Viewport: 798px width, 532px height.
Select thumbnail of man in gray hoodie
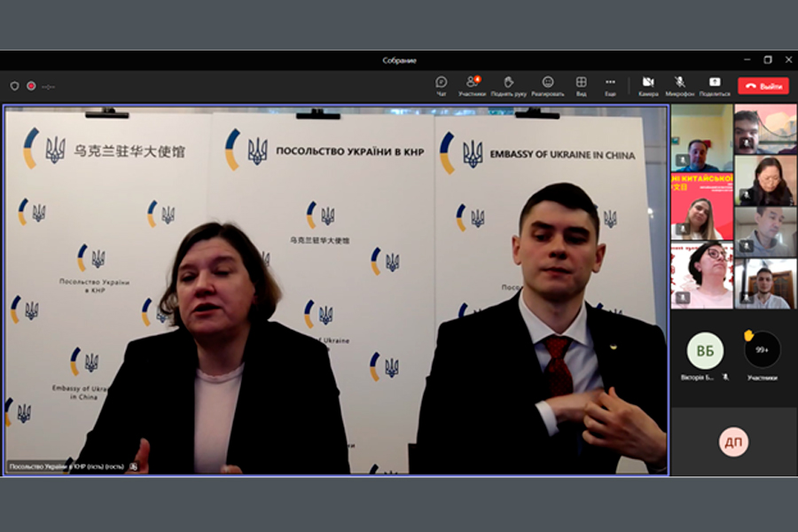tap(765, 231)
